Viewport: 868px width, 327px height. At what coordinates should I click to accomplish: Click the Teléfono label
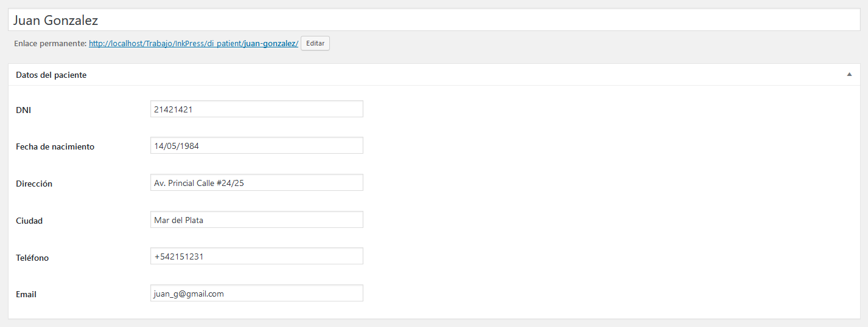pyautogui.click(x=32, y=258)
